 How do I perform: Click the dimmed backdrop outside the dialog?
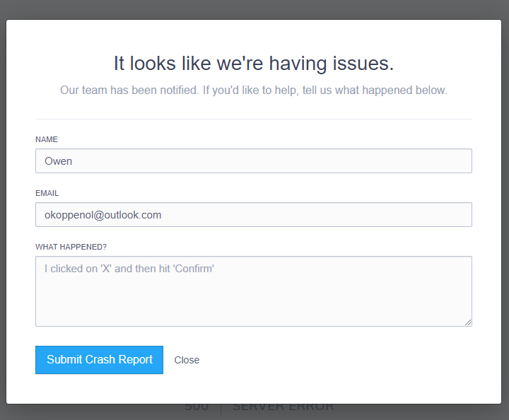(255, 8)
